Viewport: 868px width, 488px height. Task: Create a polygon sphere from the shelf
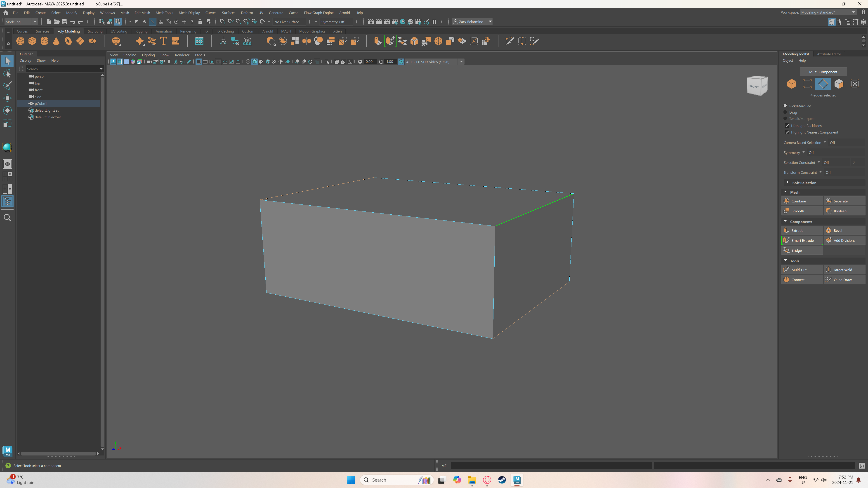pyautogui.click(x=20, y=41)
